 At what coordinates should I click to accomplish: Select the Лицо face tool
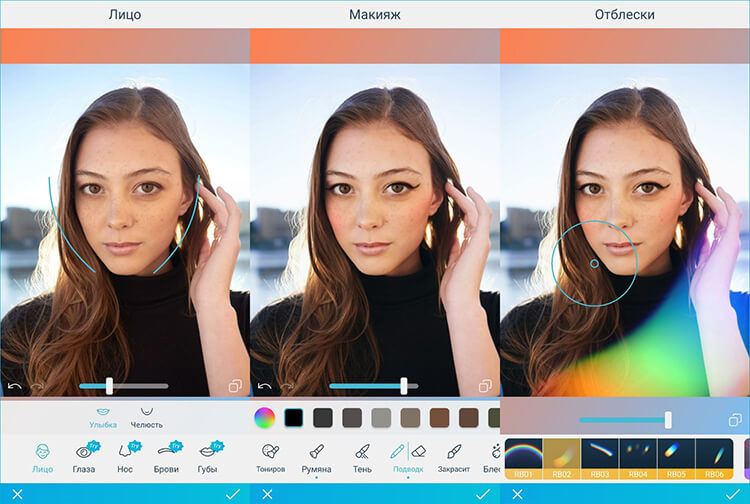[x=42, y=456]
